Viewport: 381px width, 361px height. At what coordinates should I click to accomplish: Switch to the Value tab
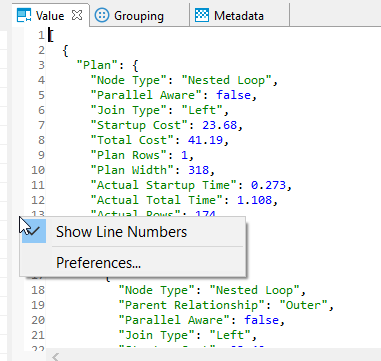50,16
